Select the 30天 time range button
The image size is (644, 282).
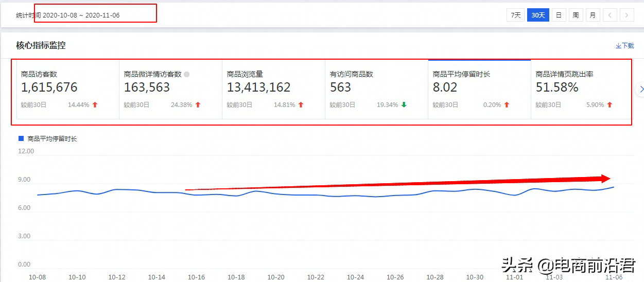[x=538, y=15]
